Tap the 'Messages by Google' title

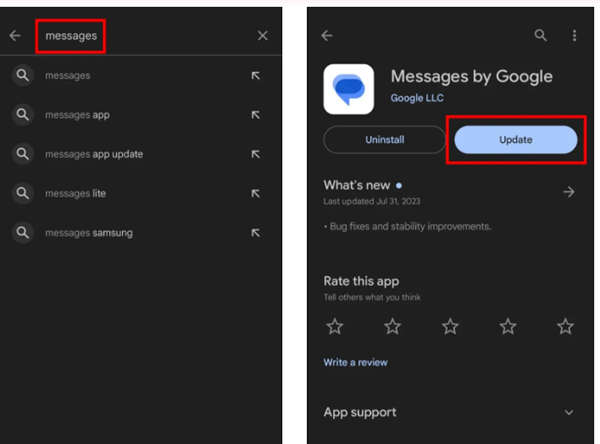point(472,77)
